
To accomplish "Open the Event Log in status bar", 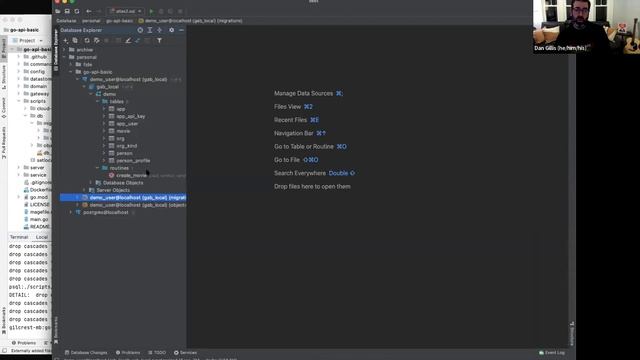I will click(x=552, y=353).
